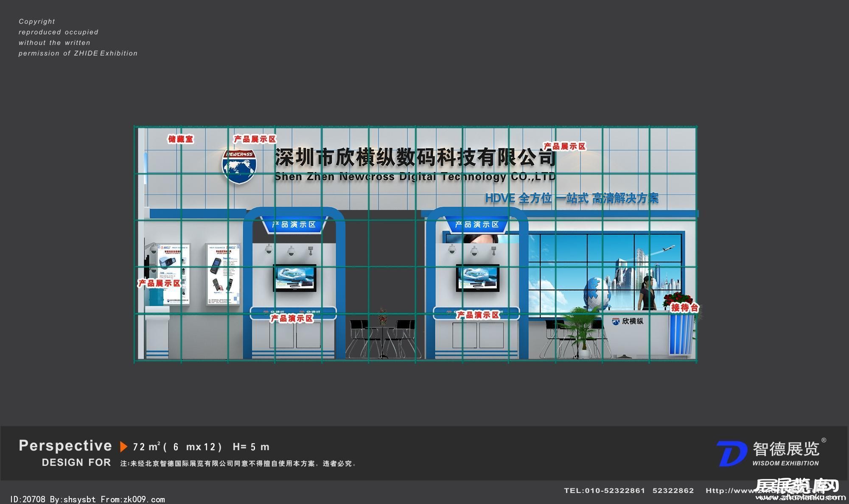Select the red 接待台 label
Screen dimensions: 849x504
[684, 308]
